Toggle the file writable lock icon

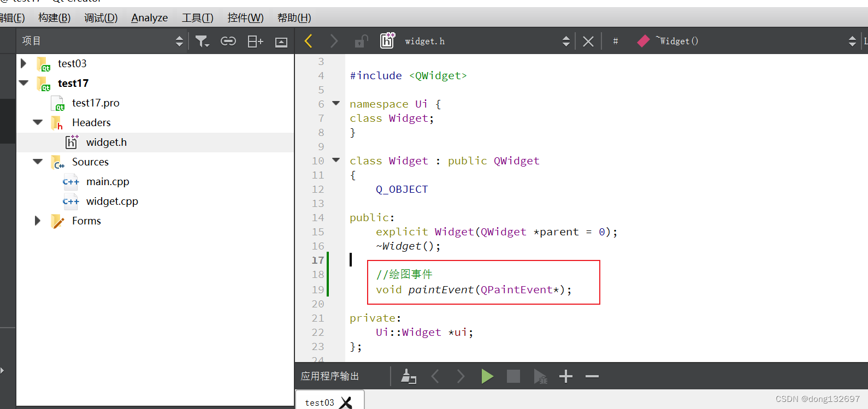[x=361, y=41]
